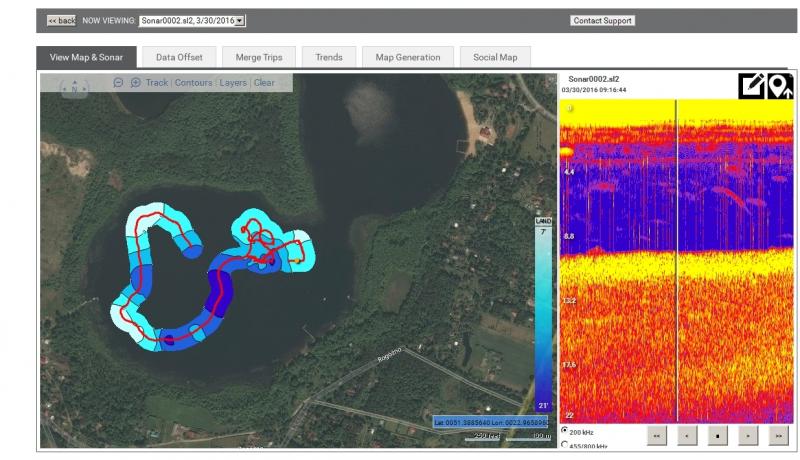Image resolution: width=800 pixels, height=460 pixels.
Task: Open the Now Viewing sonar file dropdown
Action: [192, 20]
